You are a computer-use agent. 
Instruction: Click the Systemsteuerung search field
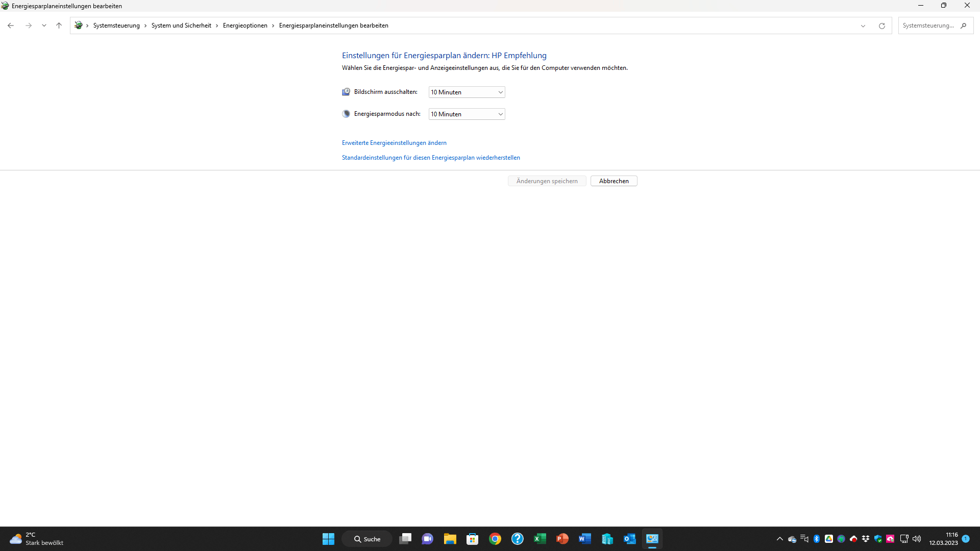[x=929, y=26]
